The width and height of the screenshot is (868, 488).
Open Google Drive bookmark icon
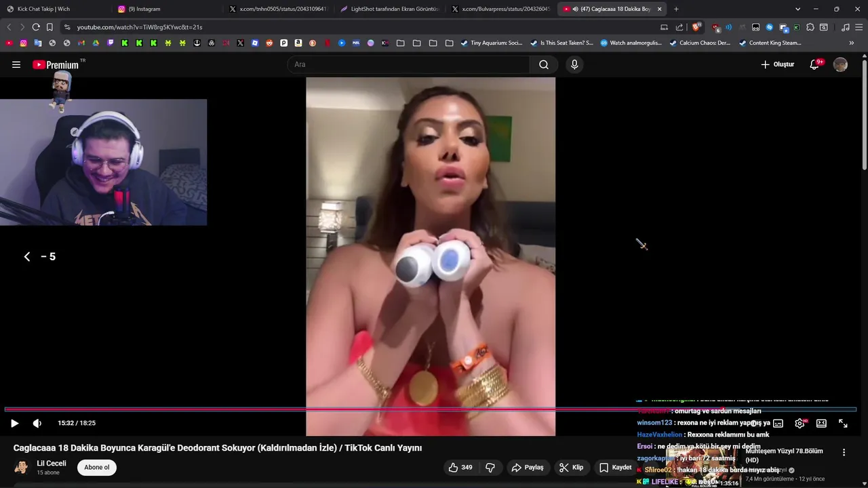(x=96, y=43)
